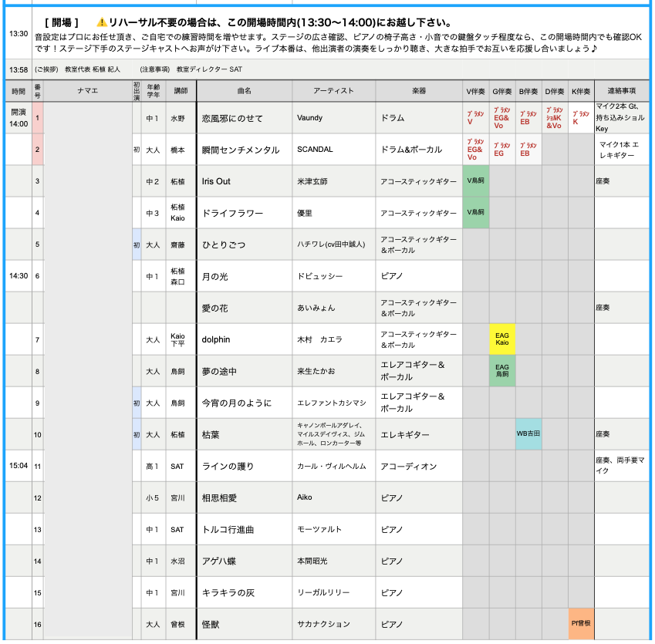Click the アコーディオン instrument cell
The image size is (655, 644).
click(x=409, y=467)
